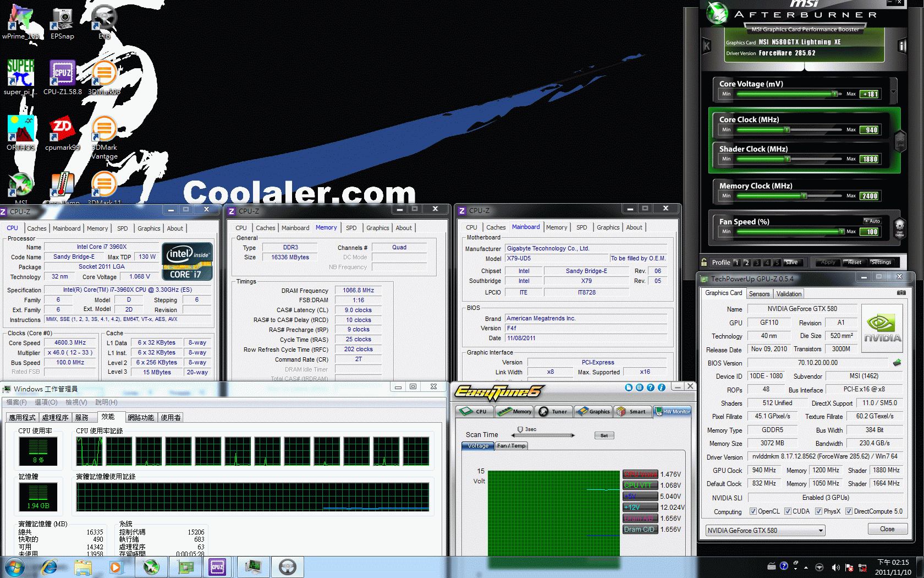
Task: Switch to EasyTune6 Tuner tab
Action: coord(554,411)
